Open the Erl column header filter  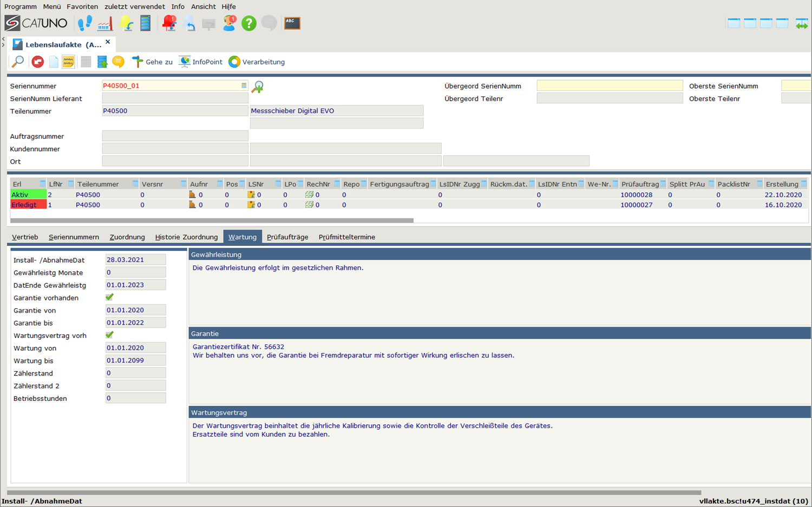pyautogui.click(x=42, y=184)
